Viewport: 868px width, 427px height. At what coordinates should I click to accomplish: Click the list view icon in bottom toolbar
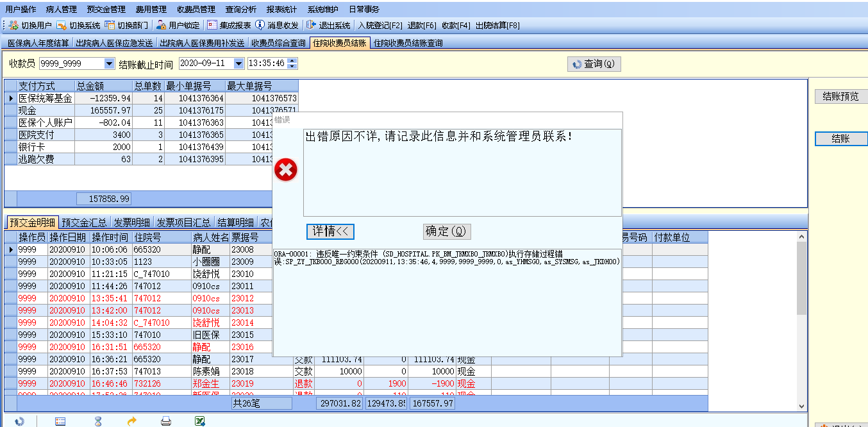click(61, 421)
